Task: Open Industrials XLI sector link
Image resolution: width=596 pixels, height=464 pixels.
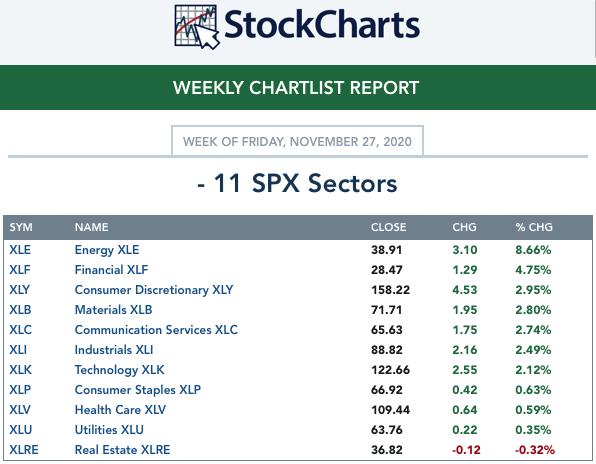Action: pyautogui.click(x=114, y=350)
